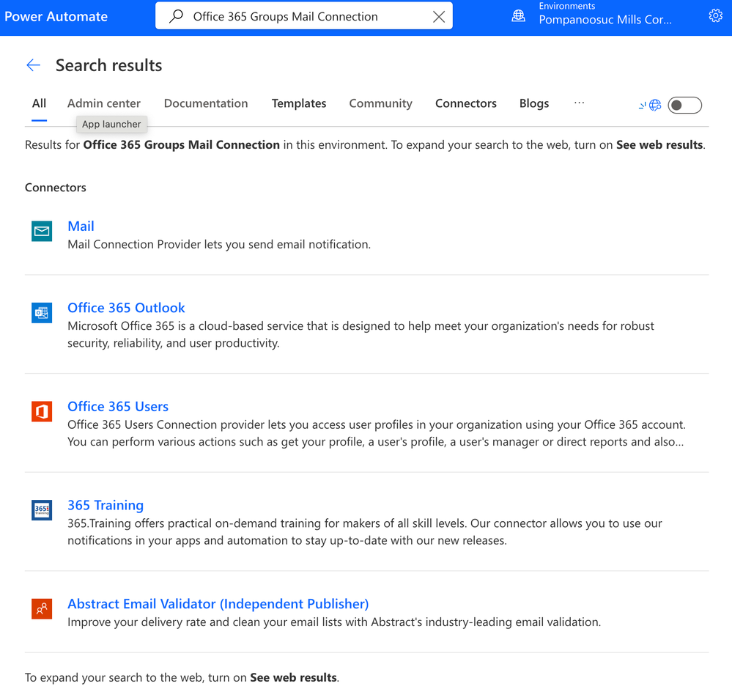Open the Pompanoosuc Mills environment picker
The width and height of the screenshot is (732, 700).
coord(605,20)
